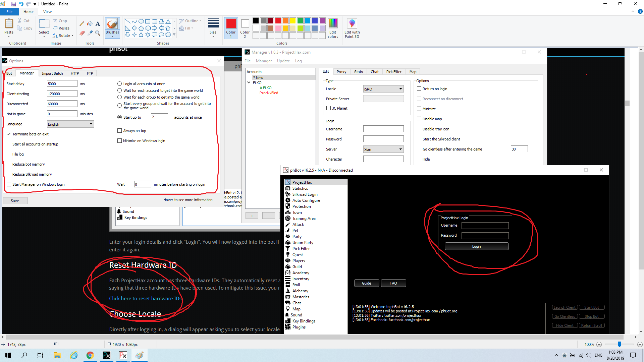Select the Eraser tool
The image size is (644, 362).
[x=82, y=33]
